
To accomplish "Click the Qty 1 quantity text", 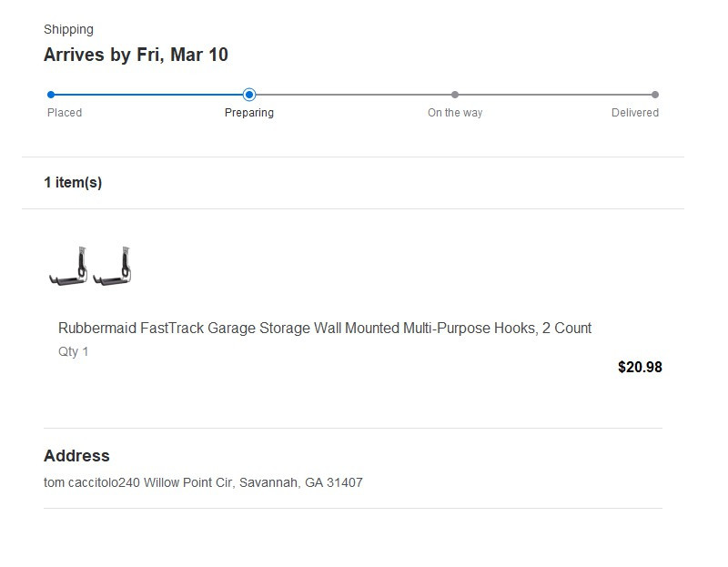I will tap(74, 351).
